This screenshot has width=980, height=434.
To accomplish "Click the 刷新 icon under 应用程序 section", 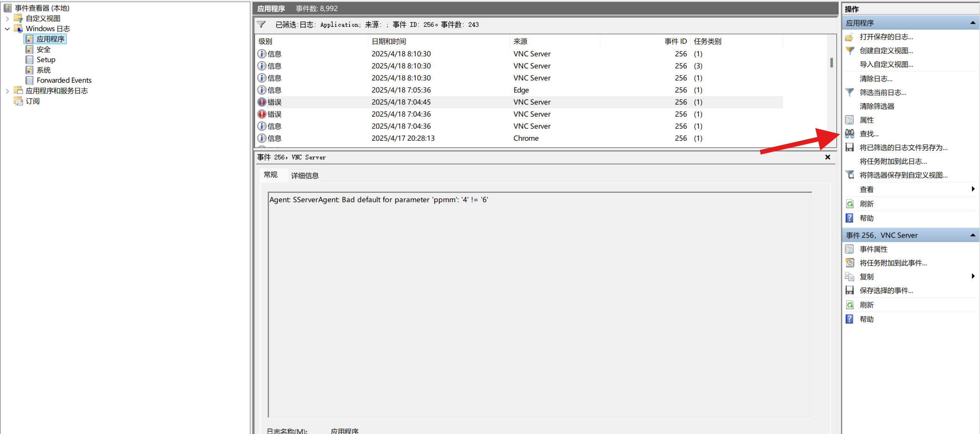I will pos(849,204).
